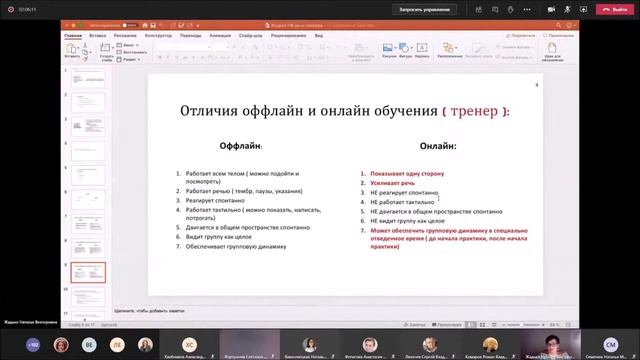The width and height of the screenshot is (640, 360).
Task: Open the Teams chat icon
Action: point(495,9)
